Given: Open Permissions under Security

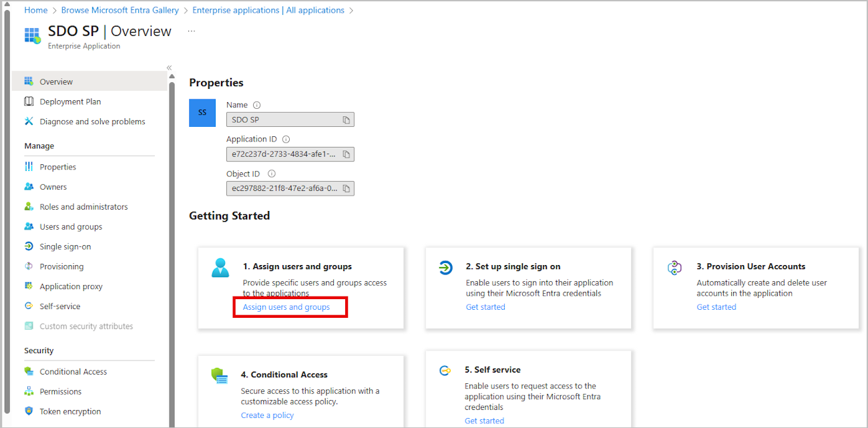Looking at the screenshot, I should click(61, 392).
